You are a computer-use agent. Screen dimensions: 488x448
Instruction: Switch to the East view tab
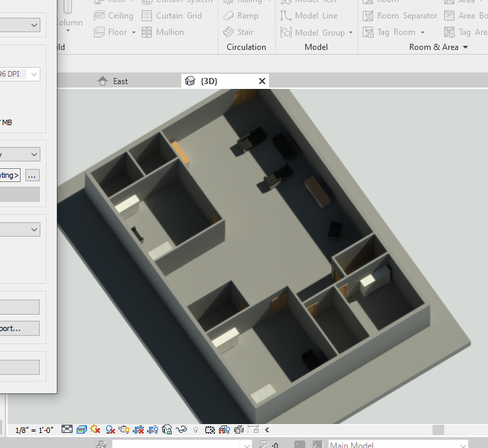(113, 81)
